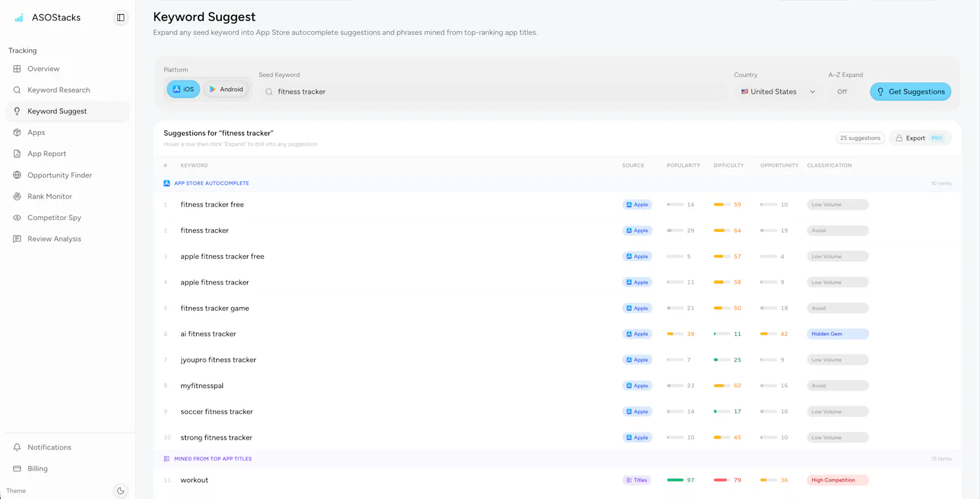Click the lock icon on Export button
980x499 pixels.
[899, 139]
